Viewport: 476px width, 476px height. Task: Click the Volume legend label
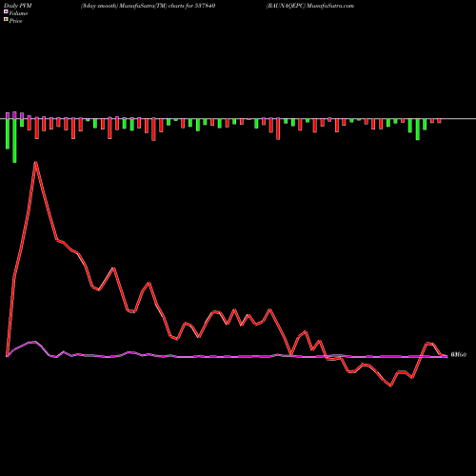(18, 13)
